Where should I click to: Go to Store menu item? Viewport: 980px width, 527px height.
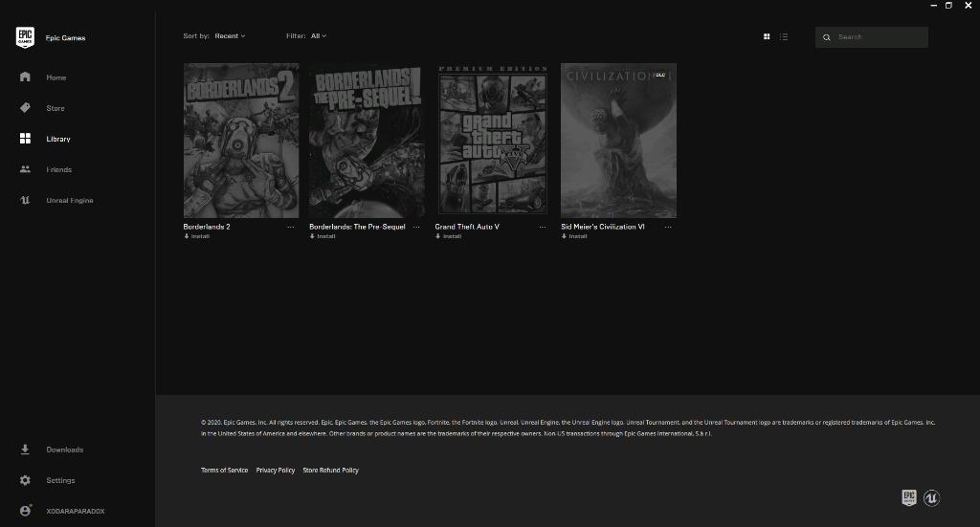(55, 108)
